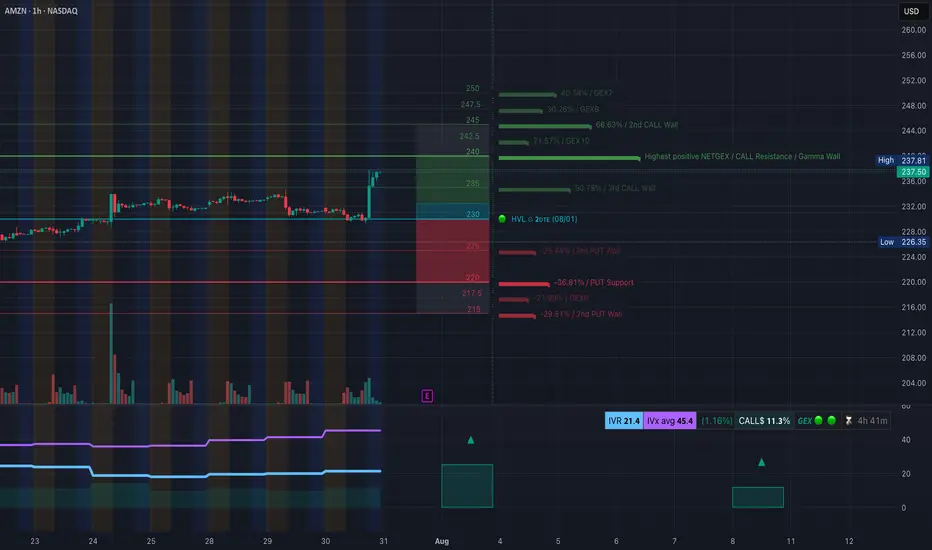Click the 217.5 strike label

(x=472, y=293)
